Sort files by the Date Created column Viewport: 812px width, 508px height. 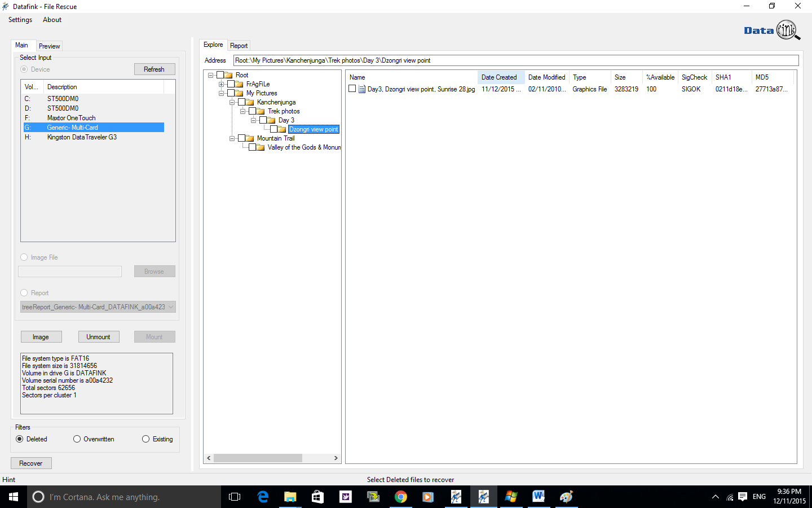click(501, 77)
